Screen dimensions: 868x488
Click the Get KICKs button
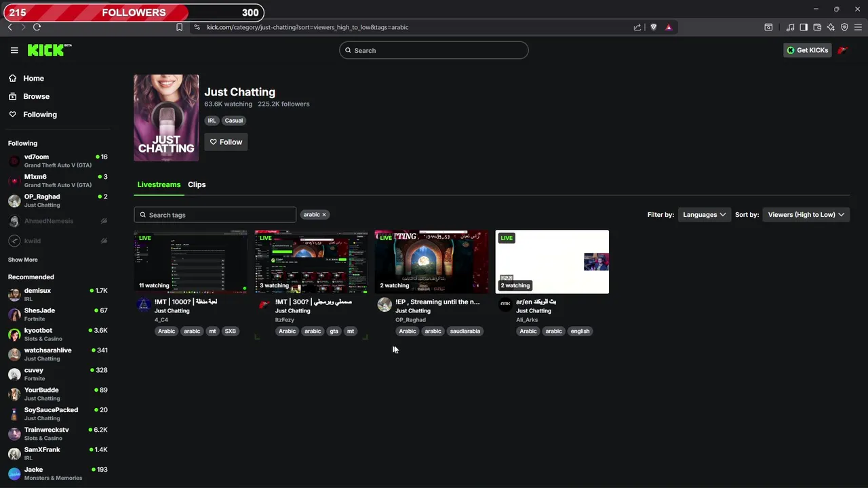pyautogui.click(x=807, y=50)
